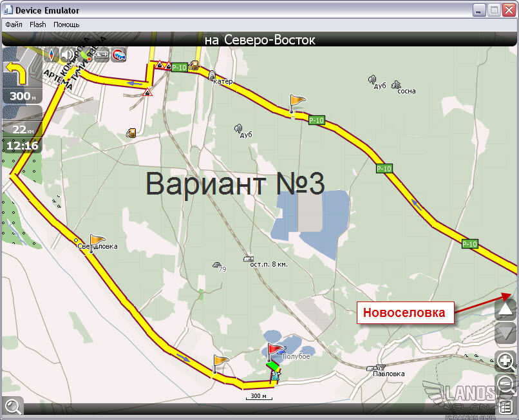Tilt map down with gray triangle button
This screenshot has height=420, width=519.
point(505,334)
